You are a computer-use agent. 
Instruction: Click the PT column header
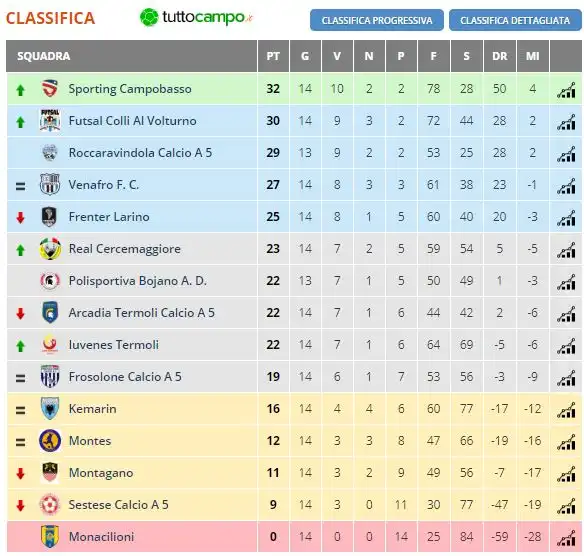pos(273,56)
